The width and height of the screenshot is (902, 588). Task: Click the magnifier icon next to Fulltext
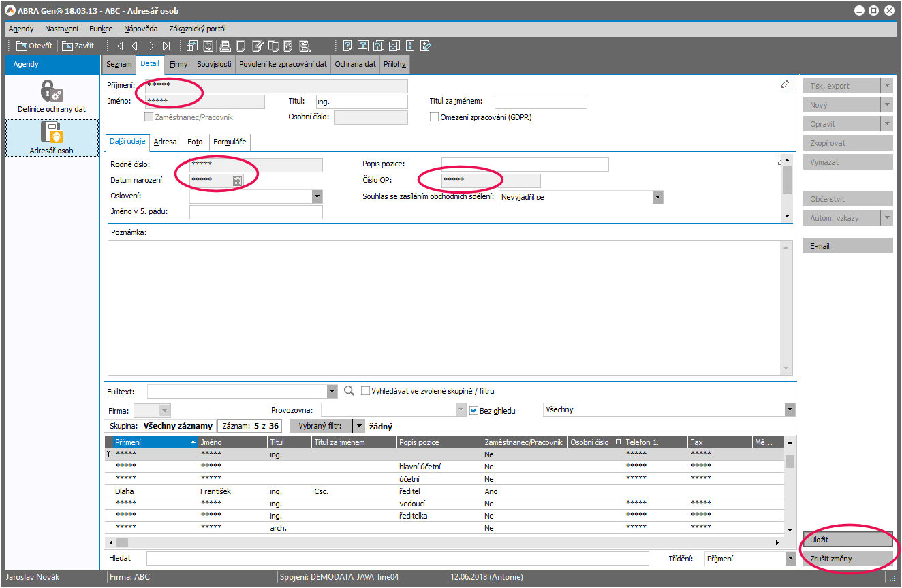tap(349, 391)
